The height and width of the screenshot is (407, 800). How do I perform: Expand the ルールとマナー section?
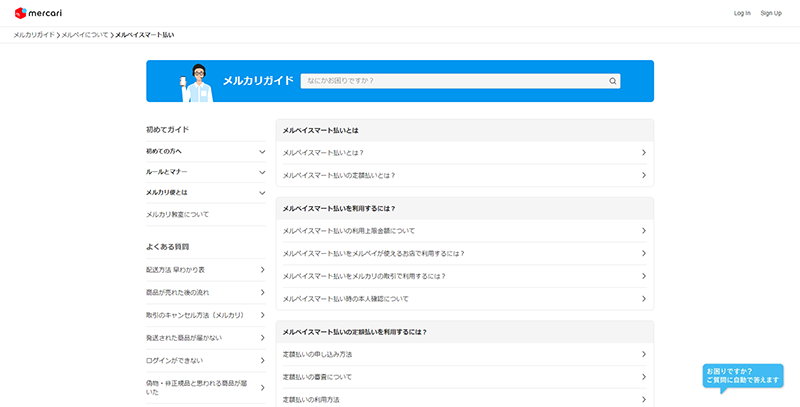(x=206, y=172)
